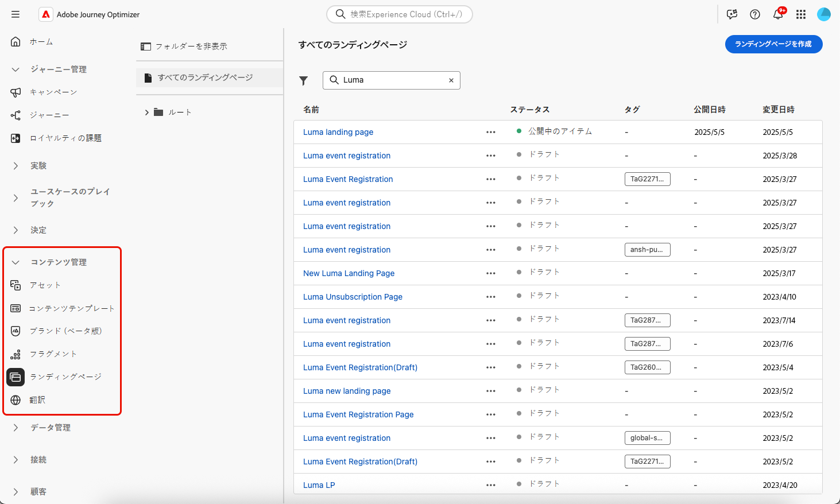
Task: Open more actions for Luma LP
Action: tap(490, 485)
